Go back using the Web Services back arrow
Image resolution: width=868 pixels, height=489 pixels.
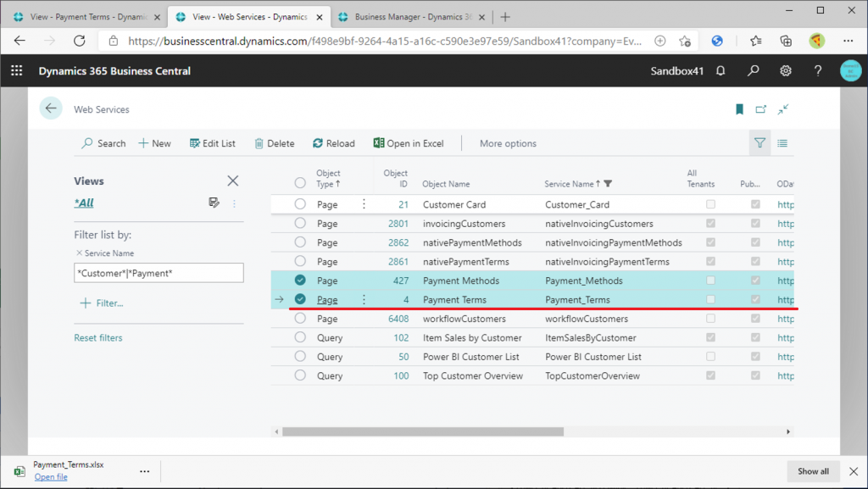pos(51,108)
